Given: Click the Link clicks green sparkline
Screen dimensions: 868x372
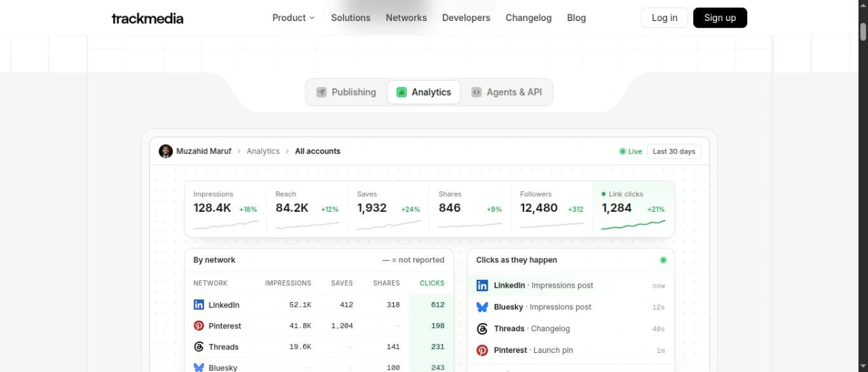Looking at the screenshot, I should [633, 225].
